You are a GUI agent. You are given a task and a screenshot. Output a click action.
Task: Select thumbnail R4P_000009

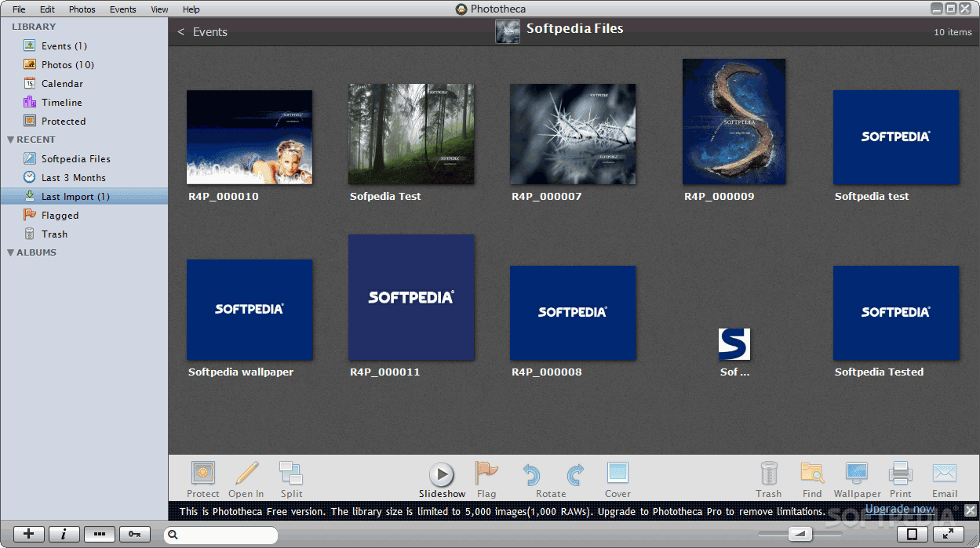coord(734,122)
